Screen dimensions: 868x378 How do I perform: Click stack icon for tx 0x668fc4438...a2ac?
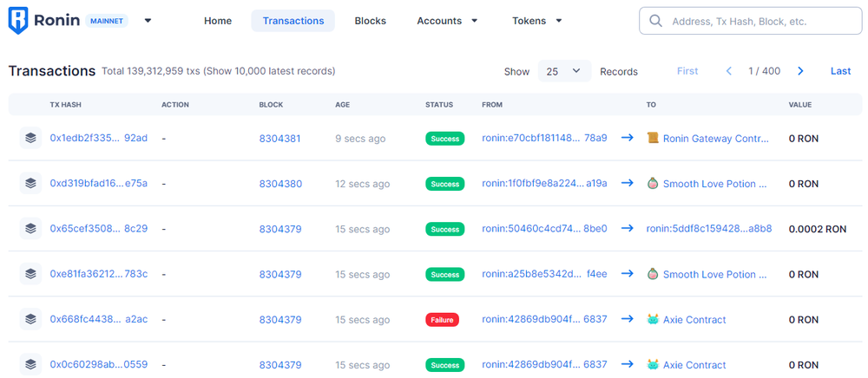(30, 319)
